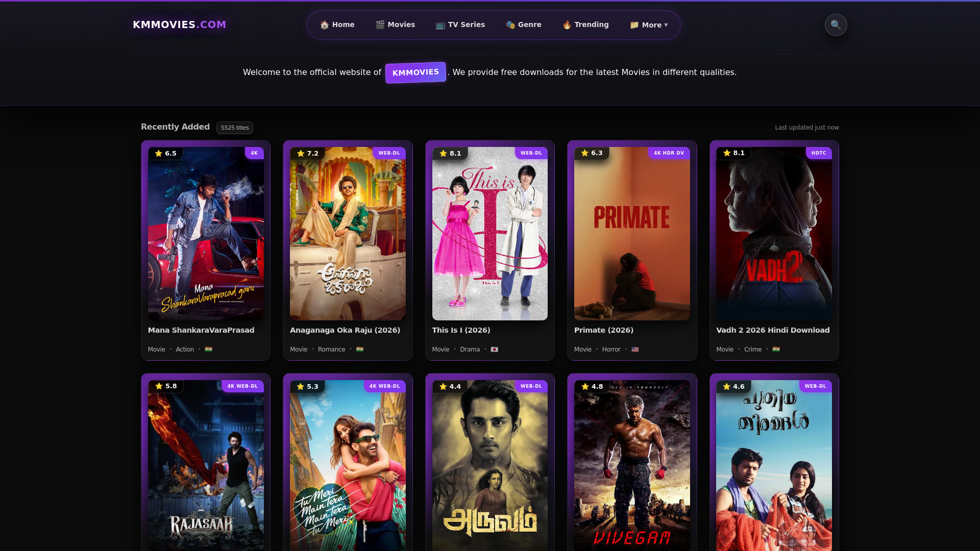This screenshot has width=980, height=551.
Task: Click 4K WEB-DL badge on Tu Meri poster
Action: click(385, 386)
